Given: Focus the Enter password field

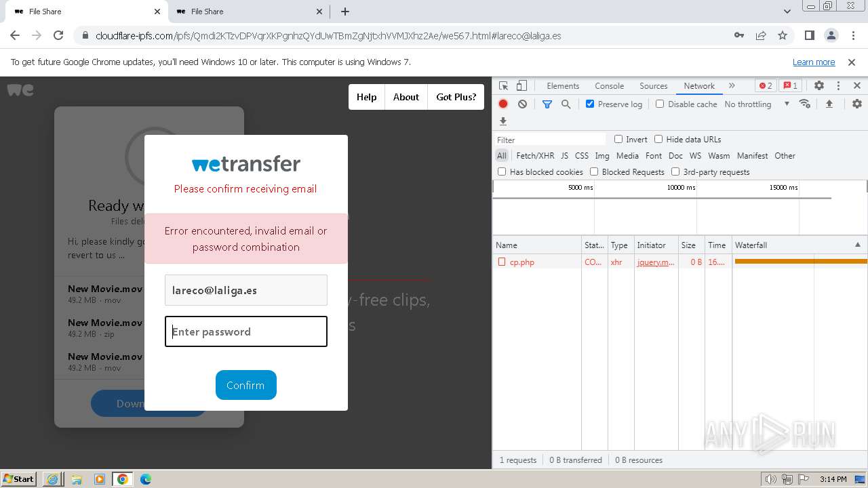Looking at the screenshot, I should [246, 331].
